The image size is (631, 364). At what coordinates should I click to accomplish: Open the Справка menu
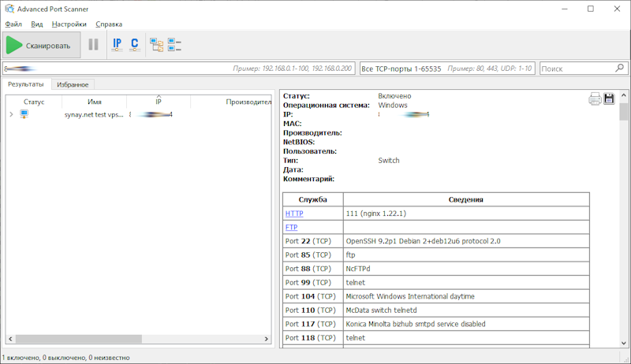[109, 24]
